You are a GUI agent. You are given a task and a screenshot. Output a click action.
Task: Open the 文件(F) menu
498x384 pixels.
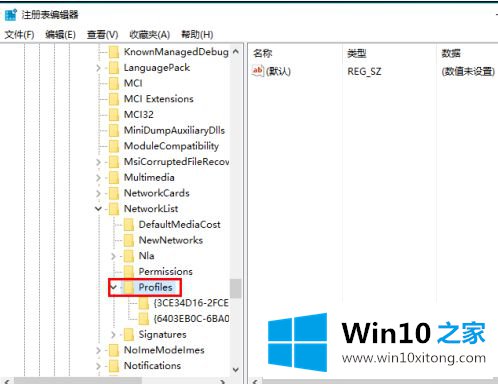[x=19, y=35]
